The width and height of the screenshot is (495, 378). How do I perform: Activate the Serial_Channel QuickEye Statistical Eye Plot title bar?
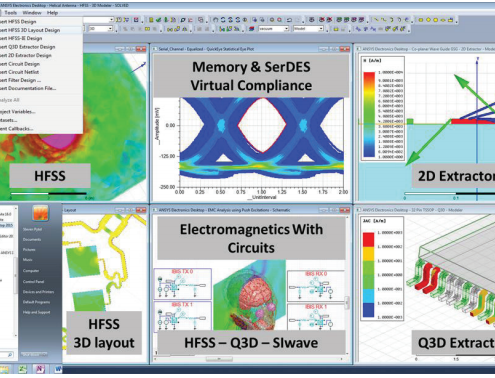click(251, 49)
